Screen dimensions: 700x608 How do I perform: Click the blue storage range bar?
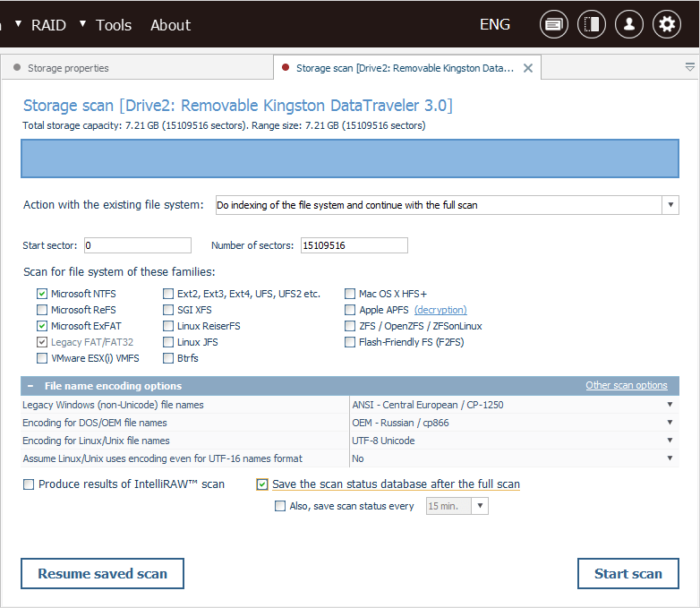(x=350, y=158)
